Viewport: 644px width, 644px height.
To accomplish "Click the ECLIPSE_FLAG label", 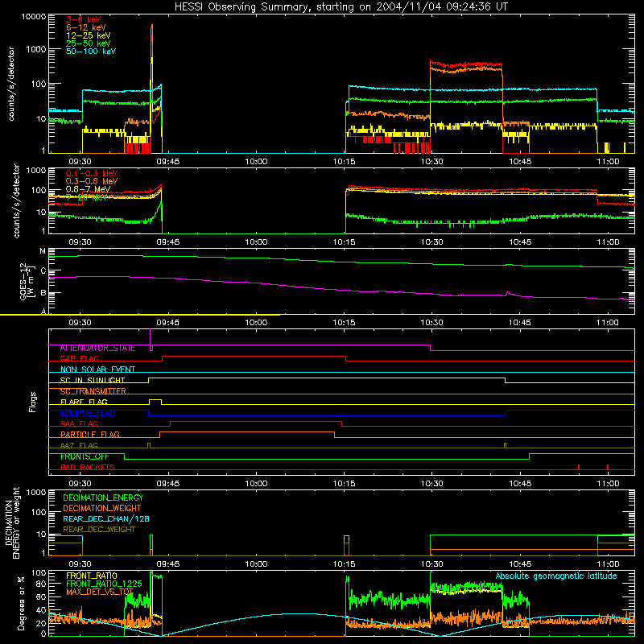I will [x=88, y=413].
